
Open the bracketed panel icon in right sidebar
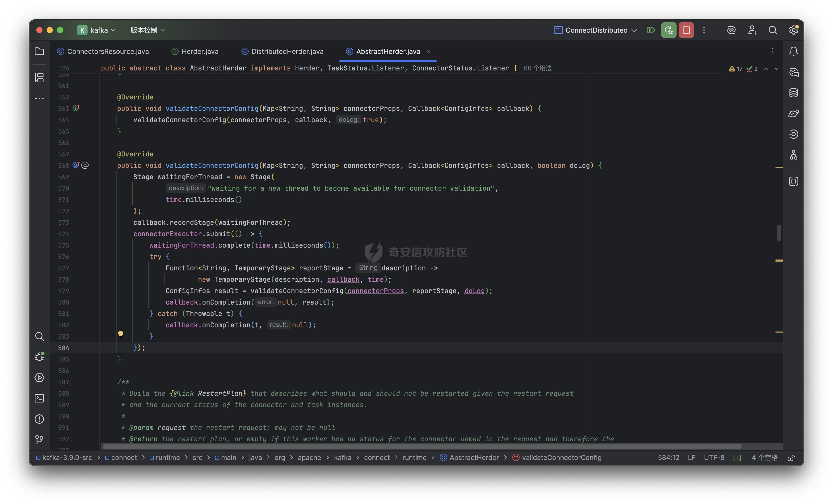click(x=793, y=182)
